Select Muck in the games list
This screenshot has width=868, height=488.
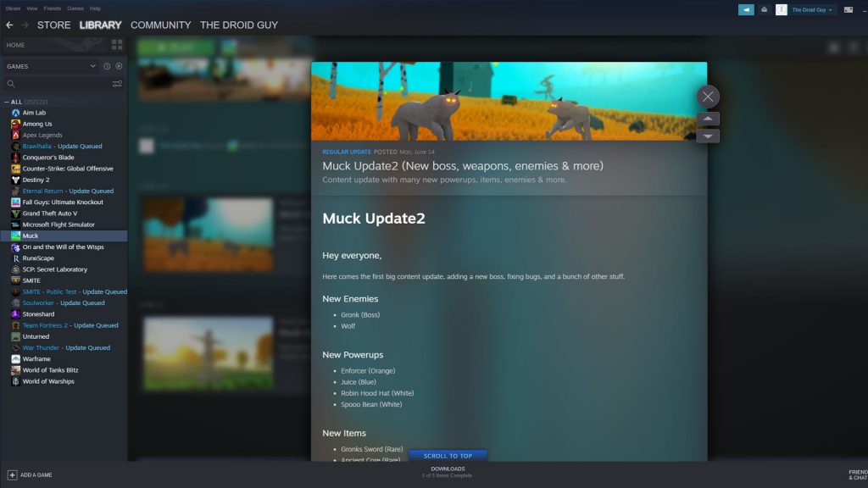coord(64,236)
